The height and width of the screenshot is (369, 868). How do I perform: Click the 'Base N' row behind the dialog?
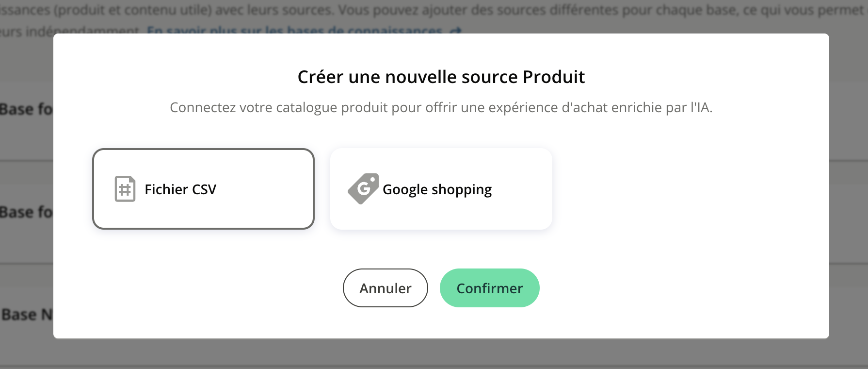[x=27, y=315]
